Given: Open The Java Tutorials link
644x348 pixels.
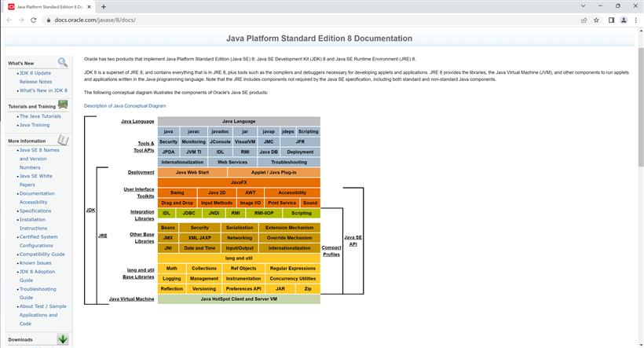Looking at the screenshot, I should [40, 116].
